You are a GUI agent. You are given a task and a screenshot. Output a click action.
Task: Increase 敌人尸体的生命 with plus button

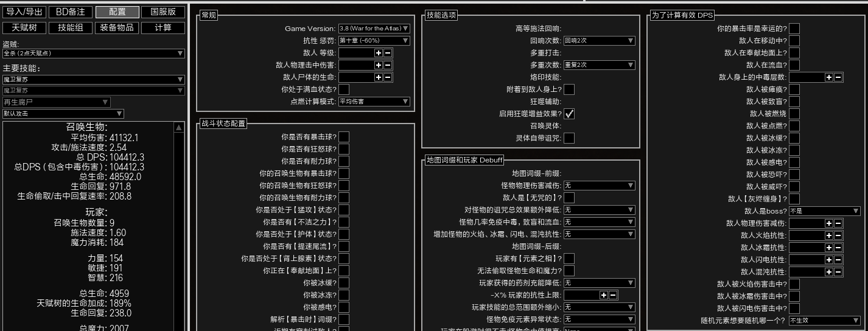pos(379,77)
